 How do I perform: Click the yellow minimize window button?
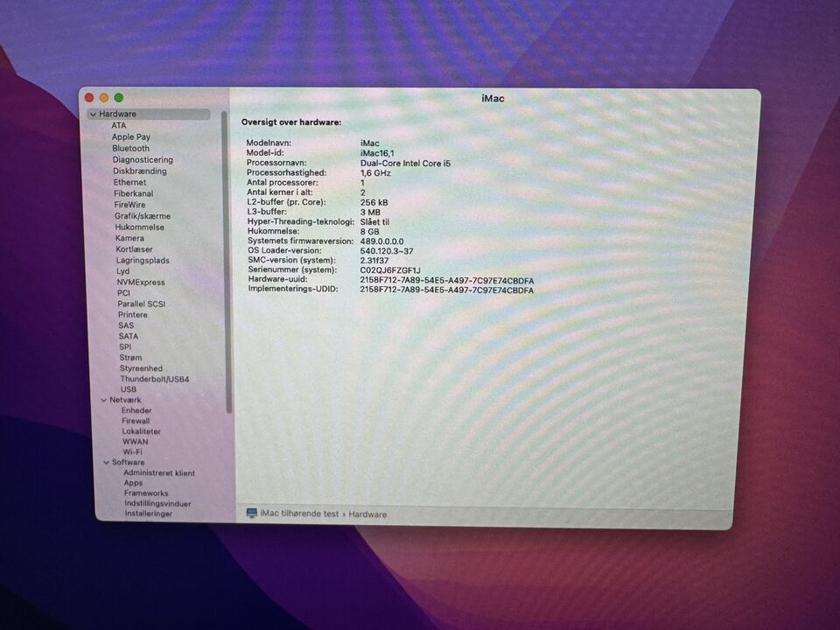[x=103, y=97]
